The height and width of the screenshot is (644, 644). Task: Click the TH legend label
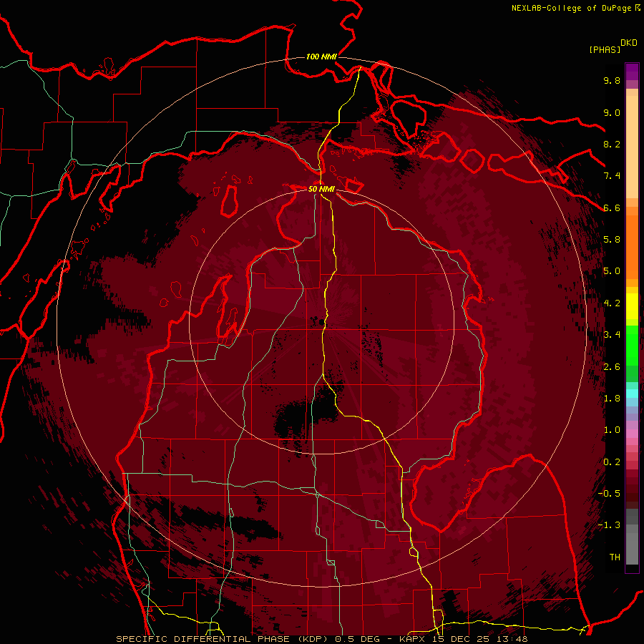point(615,557)
